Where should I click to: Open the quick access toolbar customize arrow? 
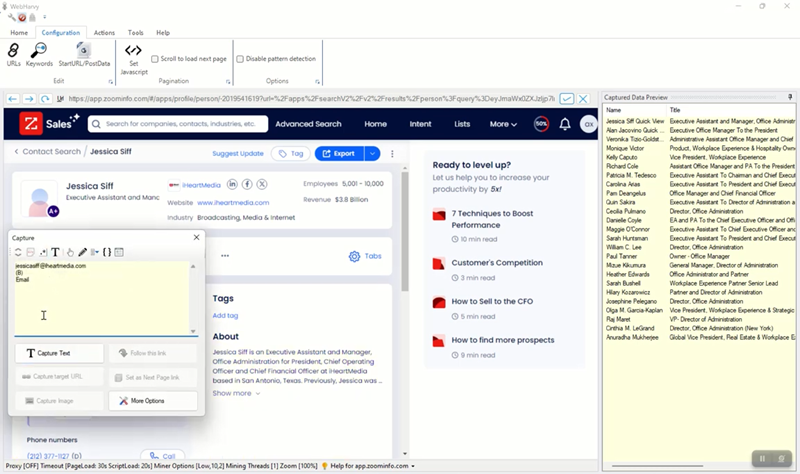pos(44,17)
